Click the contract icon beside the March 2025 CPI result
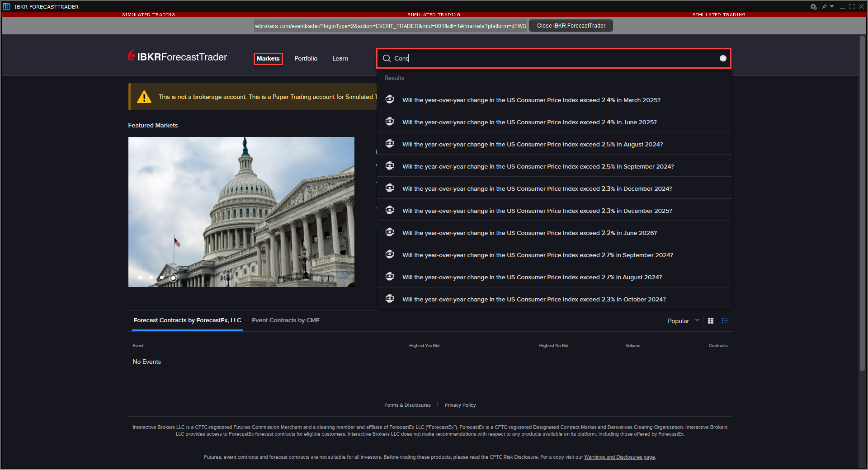The image size is (868, 470). (390, 99)
